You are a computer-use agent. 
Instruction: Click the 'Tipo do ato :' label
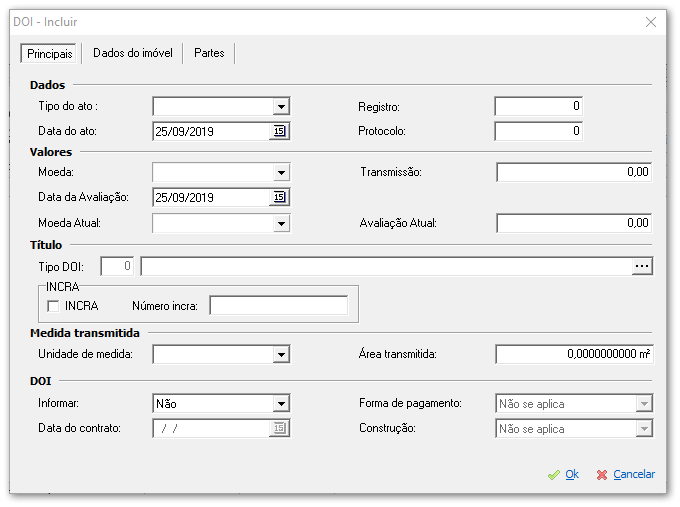click(68, 106)
